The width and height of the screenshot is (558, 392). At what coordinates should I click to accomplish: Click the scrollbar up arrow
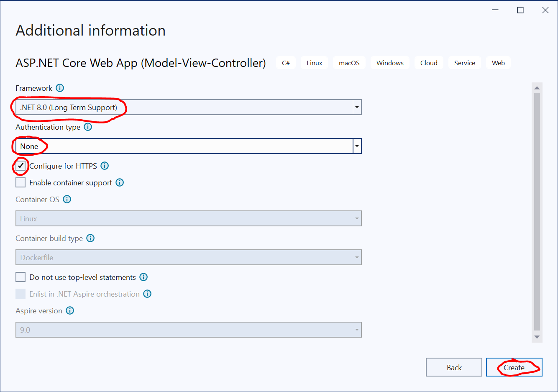537,88
